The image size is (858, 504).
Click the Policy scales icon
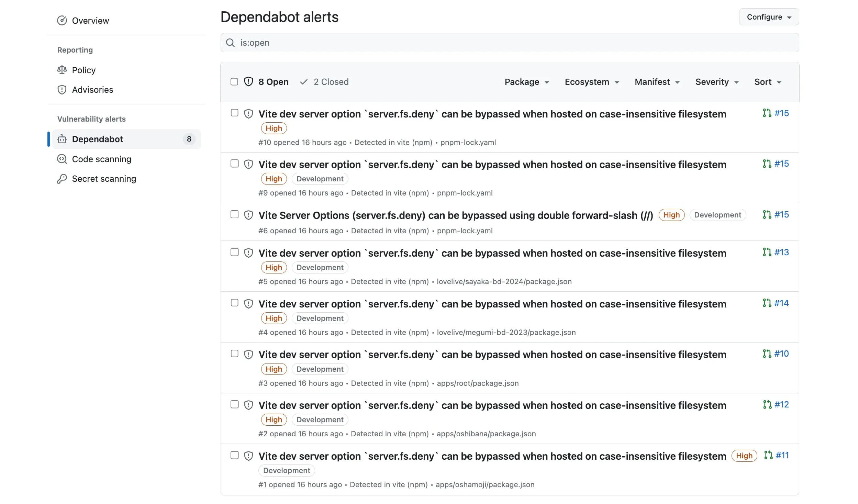(x=62, y=70)
